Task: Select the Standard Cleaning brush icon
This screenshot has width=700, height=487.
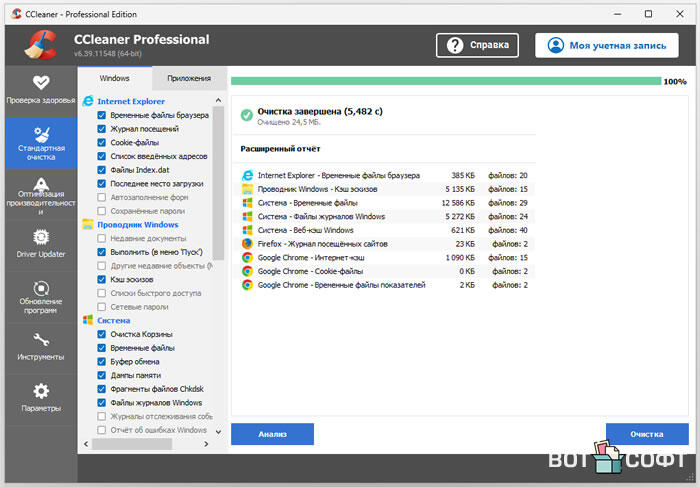Action: click(41, 135)
